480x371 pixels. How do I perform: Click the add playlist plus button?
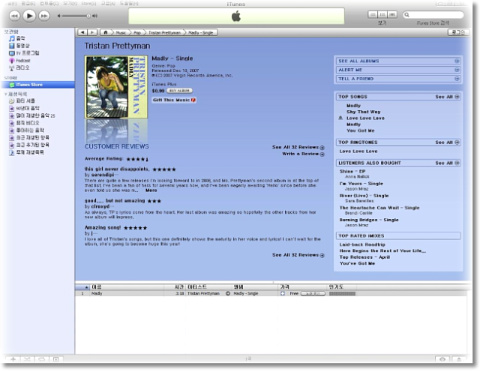13,359
